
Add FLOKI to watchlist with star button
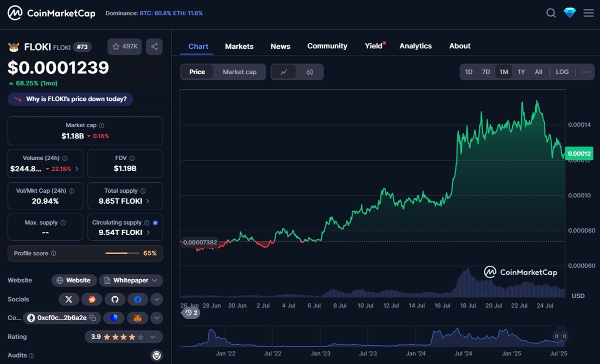click(x=125, y=46)
